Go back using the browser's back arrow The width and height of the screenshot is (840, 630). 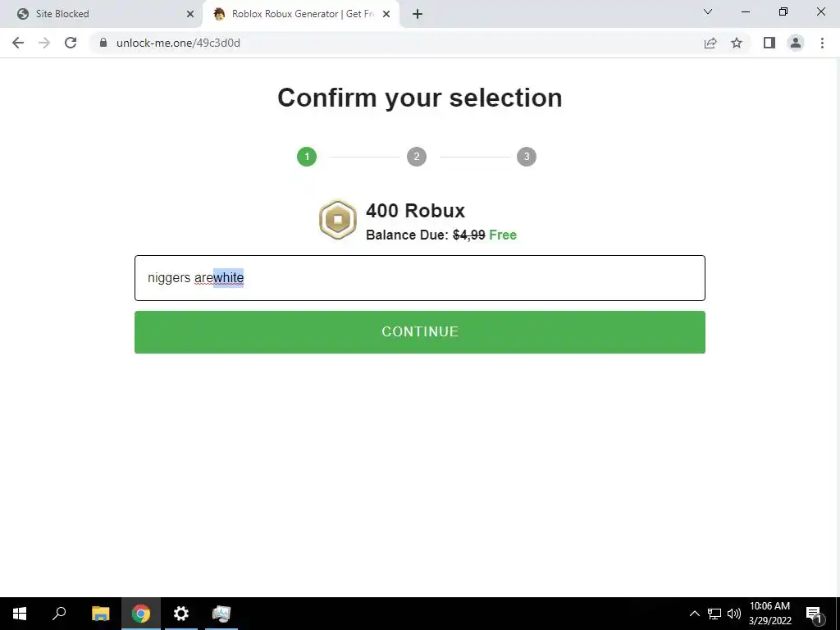(18, 43)
